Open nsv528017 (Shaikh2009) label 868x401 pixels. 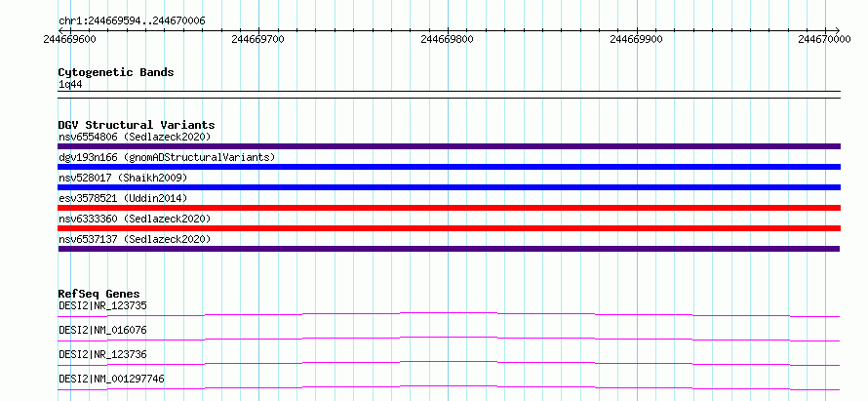tap(123, 178)
